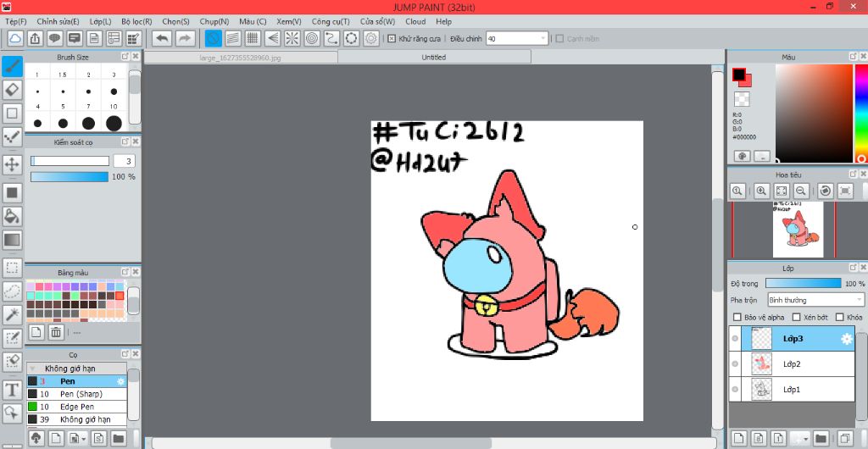Select the rectangular Selection tool
This screenshot has width=868, height=449.
[12, 269]
